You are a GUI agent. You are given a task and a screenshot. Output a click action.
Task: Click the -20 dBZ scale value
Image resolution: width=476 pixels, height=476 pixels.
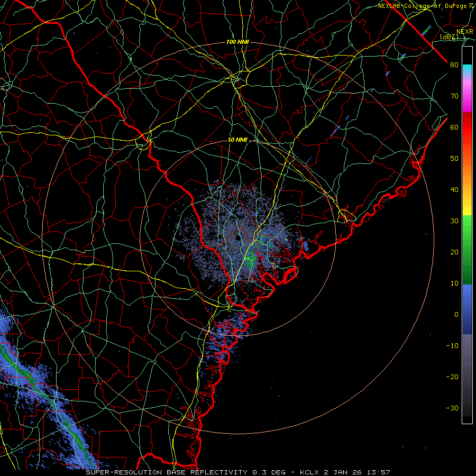click(452, 377)
